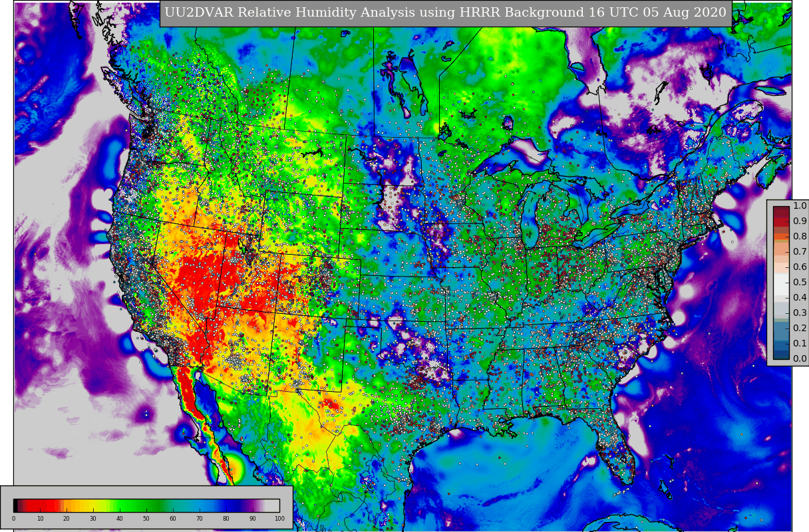This screenshot has height=532, width=809.
Task: Click the '0.3' label on right legend
Action: (800, 313)
